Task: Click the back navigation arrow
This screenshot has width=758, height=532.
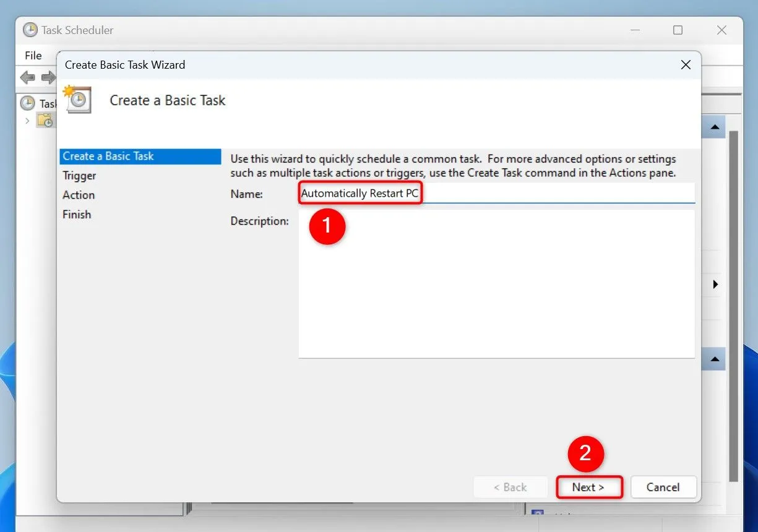Action: pos(27,77)
